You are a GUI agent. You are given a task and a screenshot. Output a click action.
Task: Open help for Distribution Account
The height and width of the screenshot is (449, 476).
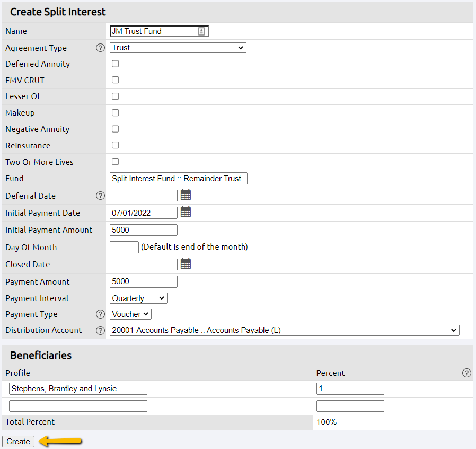pyautogui.click(x=101, y=330)
